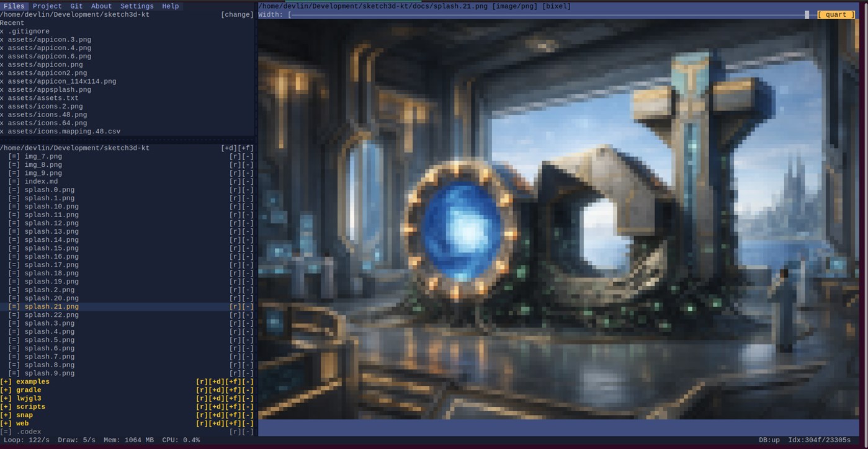Expand the web folder
868x449 pixels.
pos(6,424)
